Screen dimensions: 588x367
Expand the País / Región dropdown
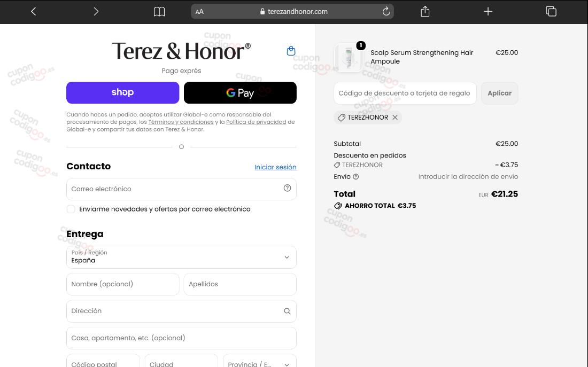pos(182,257)
